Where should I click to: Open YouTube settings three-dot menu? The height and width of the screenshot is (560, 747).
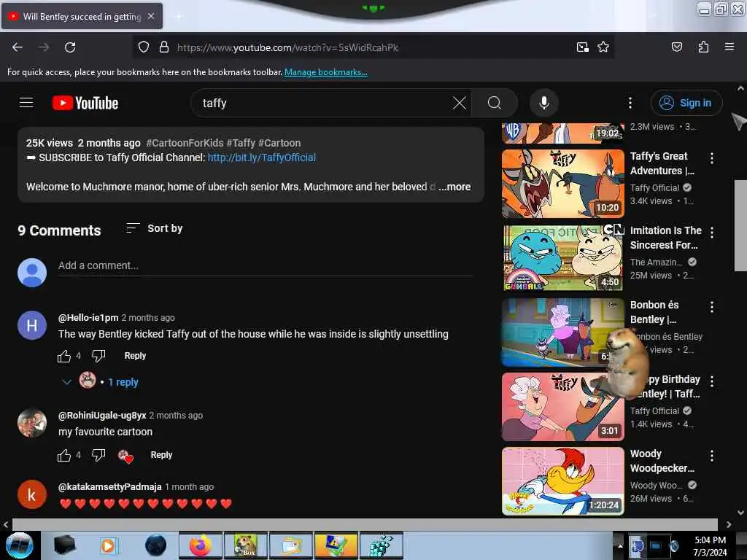pos(630,103)
